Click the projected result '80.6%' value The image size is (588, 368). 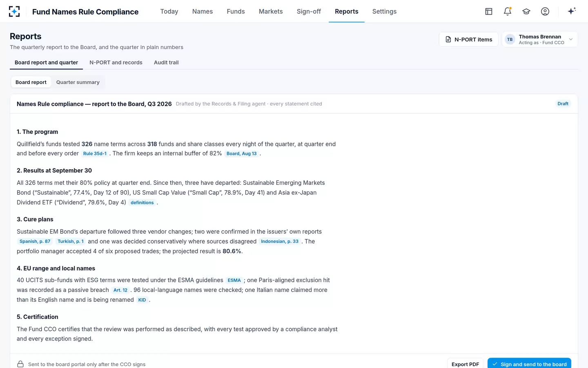point(232,251)
